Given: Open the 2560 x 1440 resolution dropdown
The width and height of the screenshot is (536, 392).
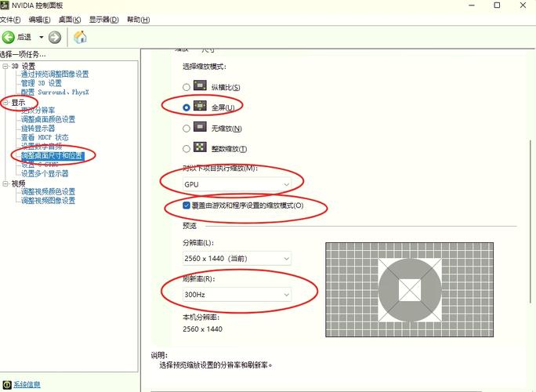Looking at the screenshot, I should [237, 259].
